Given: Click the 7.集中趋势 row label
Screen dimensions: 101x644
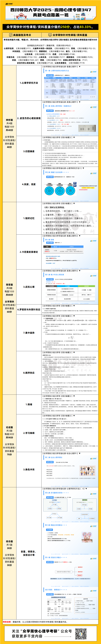Looking at the screenshot, I should (x=29, y=333).
